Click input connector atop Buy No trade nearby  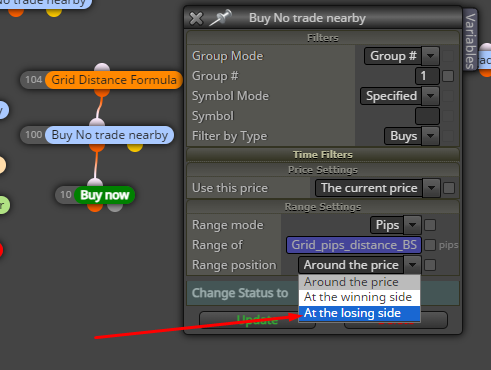97,122
